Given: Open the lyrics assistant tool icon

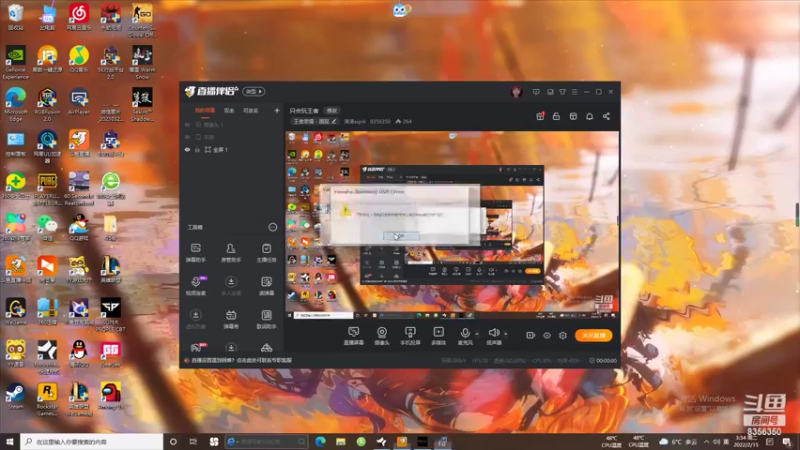Looking at the screenshot, I should pyautogui.click(x=266, y=319).
